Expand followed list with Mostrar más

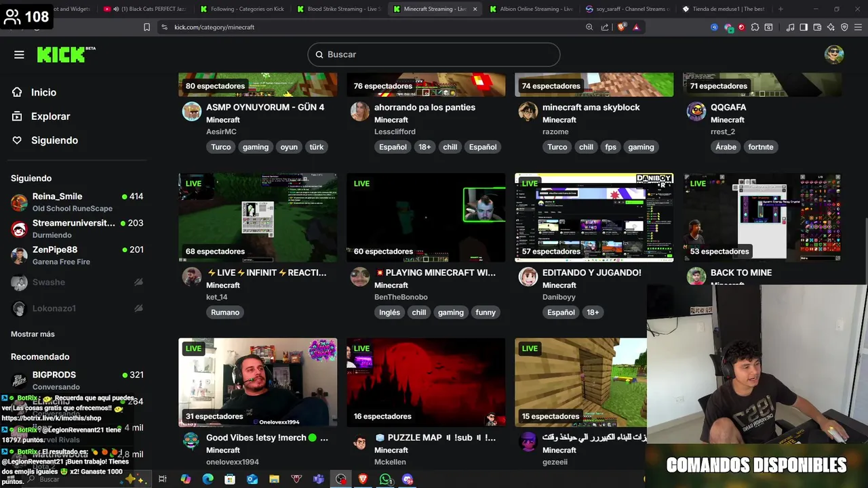click(33, 334)
